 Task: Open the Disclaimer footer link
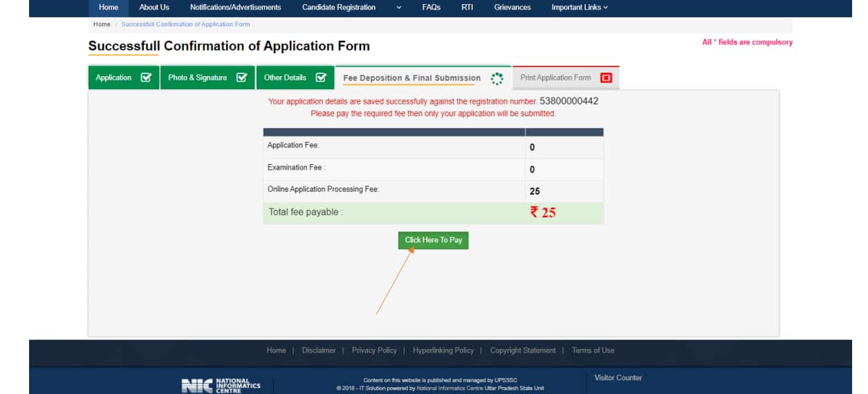point(319,350)
